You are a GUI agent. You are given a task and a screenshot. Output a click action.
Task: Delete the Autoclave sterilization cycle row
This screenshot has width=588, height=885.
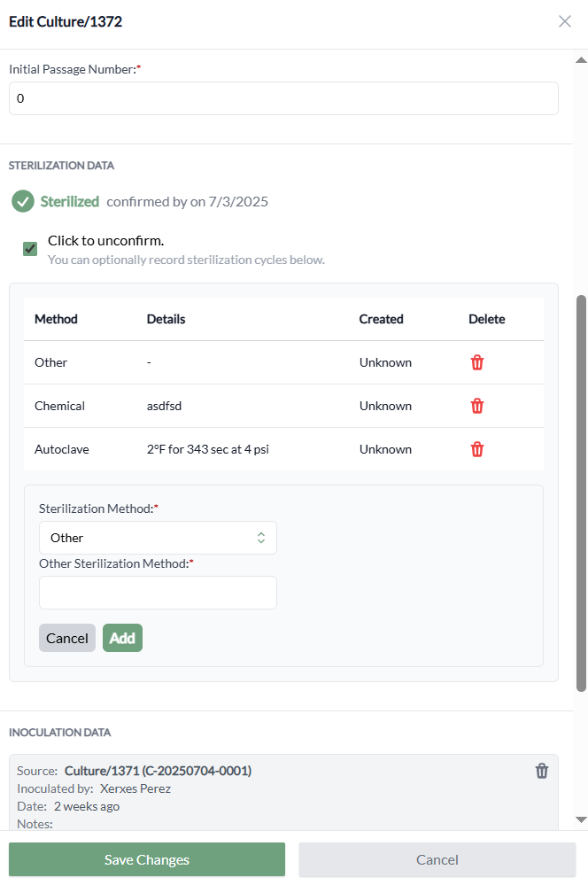[x=477, y=449]
